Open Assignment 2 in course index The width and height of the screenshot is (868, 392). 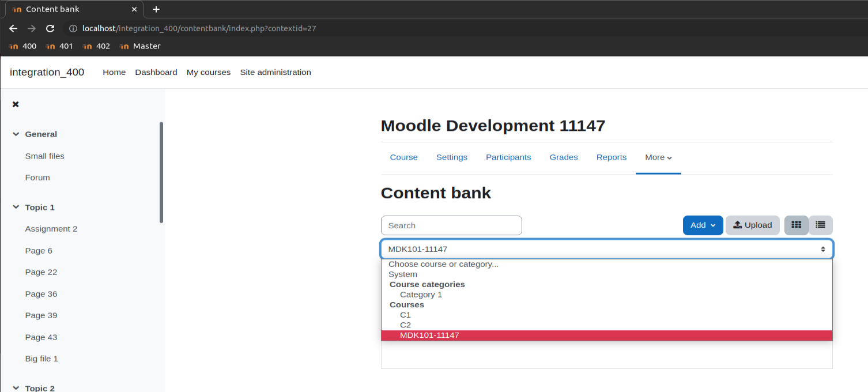point(51,229)
